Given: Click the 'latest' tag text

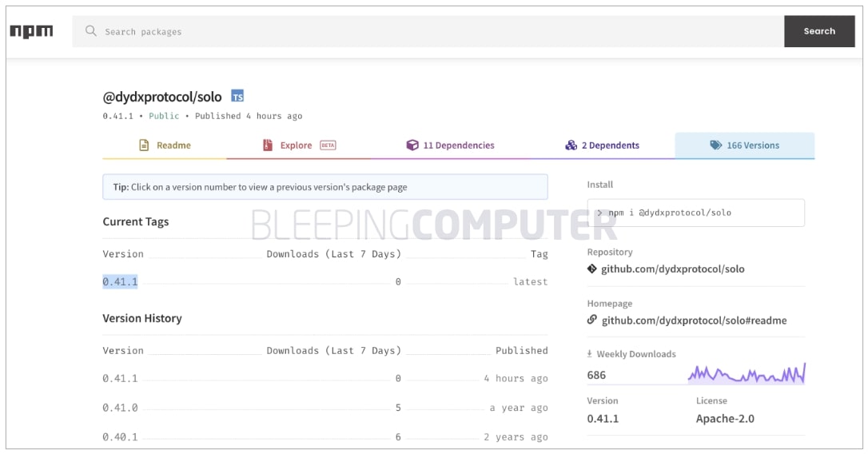Looking at the screenshot, I should [531, 281].
